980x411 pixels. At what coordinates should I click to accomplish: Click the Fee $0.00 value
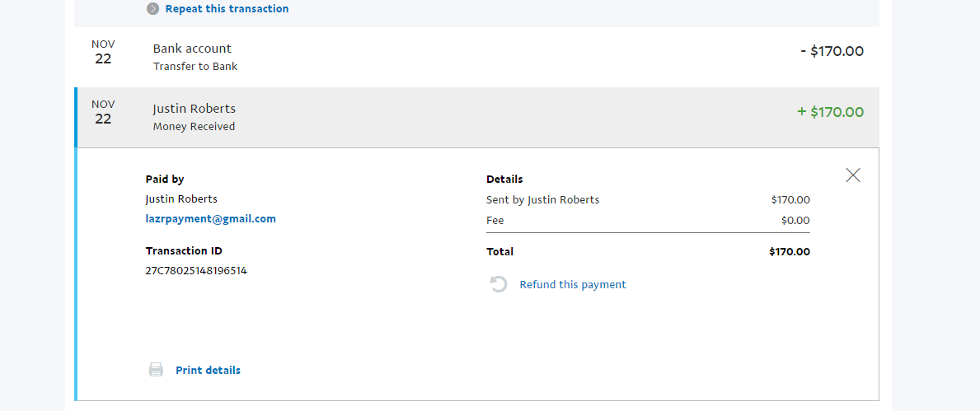(x=795, y=221)
